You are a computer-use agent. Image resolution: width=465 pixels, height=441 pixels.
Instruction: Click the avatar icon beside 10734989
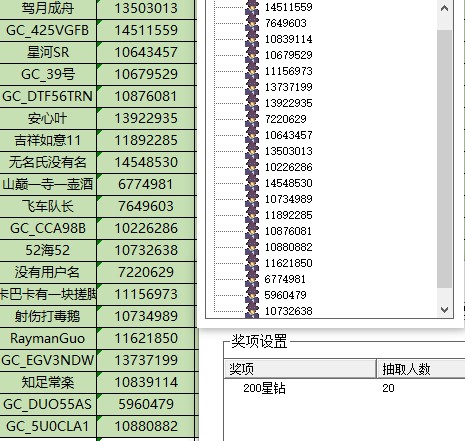click(x=252, y=199)
